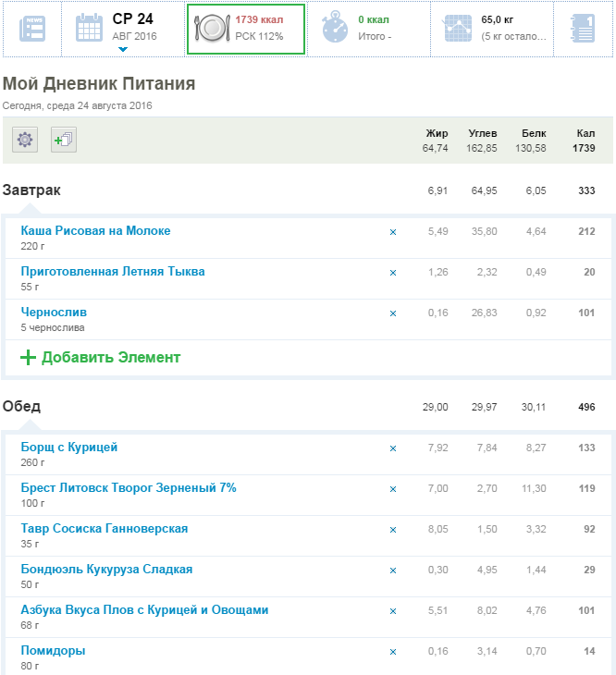Open Брест Литовск Творог Зерненый 7% link
This screenshot has height=675, width=616.
click(x=129, y=488)
